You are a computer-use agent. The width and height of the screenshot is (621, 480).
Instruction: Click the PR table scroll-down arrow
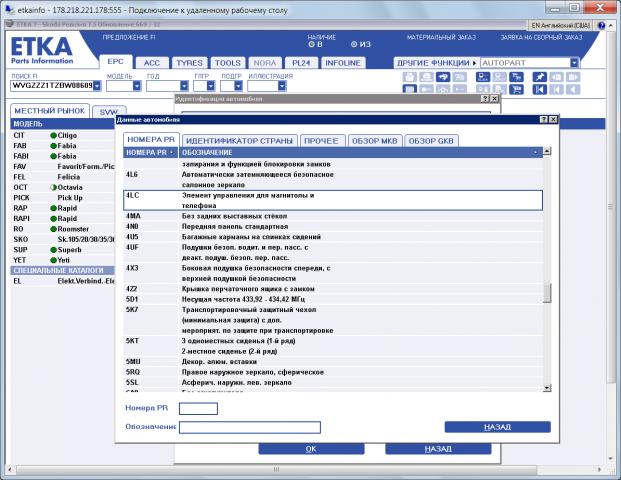547,388
